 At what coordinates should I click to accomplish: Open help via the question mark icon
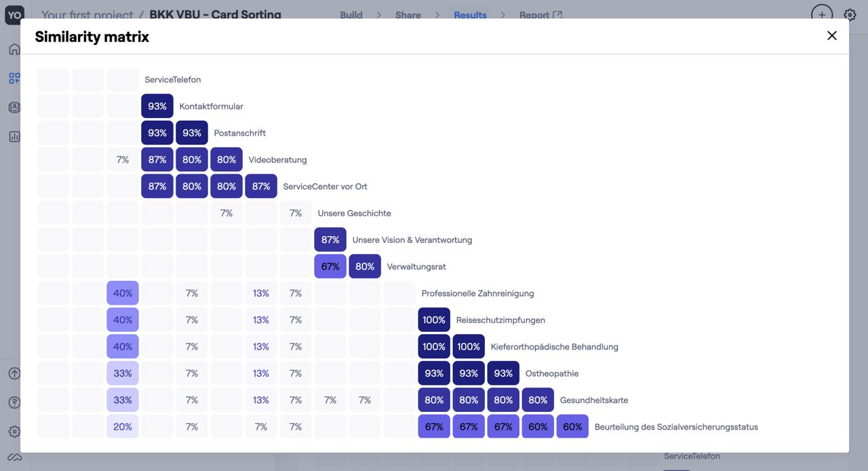pos(14,402)
